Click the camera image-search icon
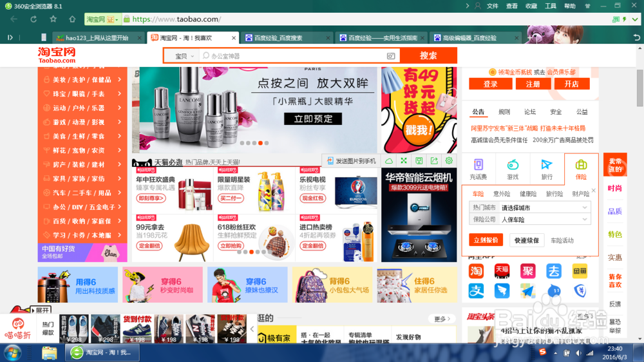The image size is (644, 362). [391, 56]
